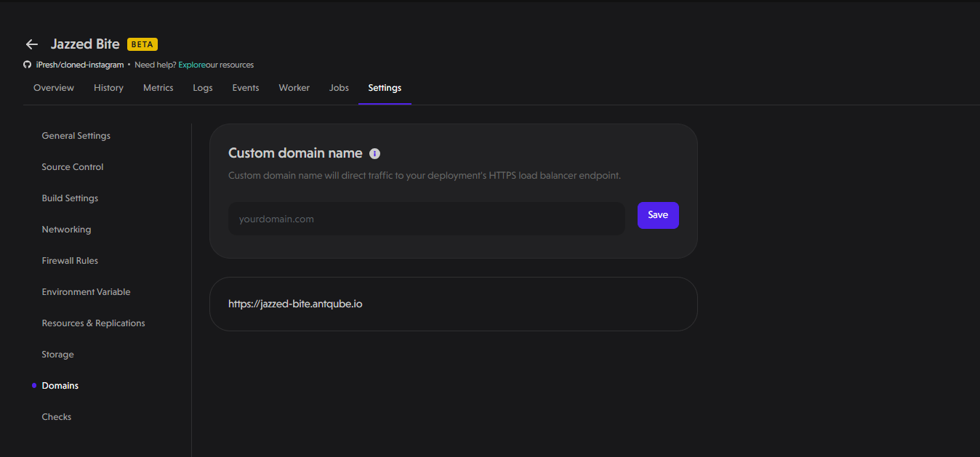The width and height of the screenshot is (980, 457).
Task: Click the Jazzed Bite title
Action: [85, 44]
